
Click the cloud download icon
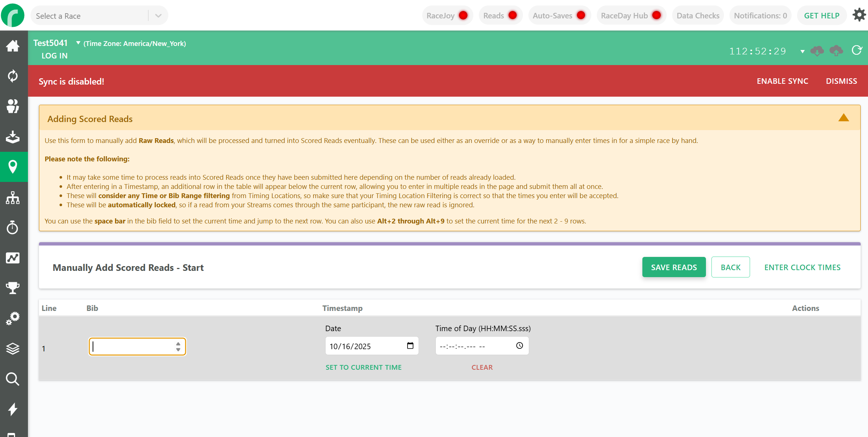click(x=817, y=51)
